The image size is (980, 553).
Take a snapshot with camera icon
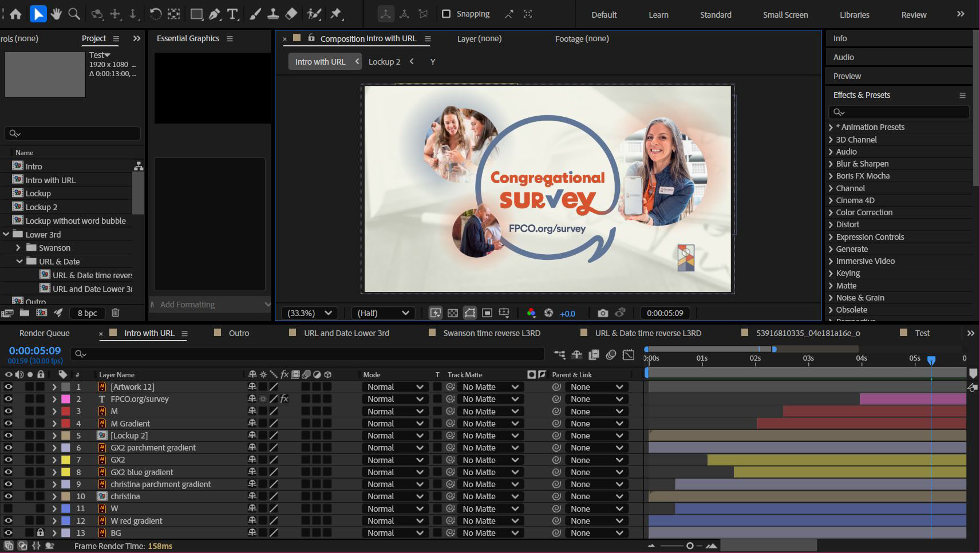(603, 313)
